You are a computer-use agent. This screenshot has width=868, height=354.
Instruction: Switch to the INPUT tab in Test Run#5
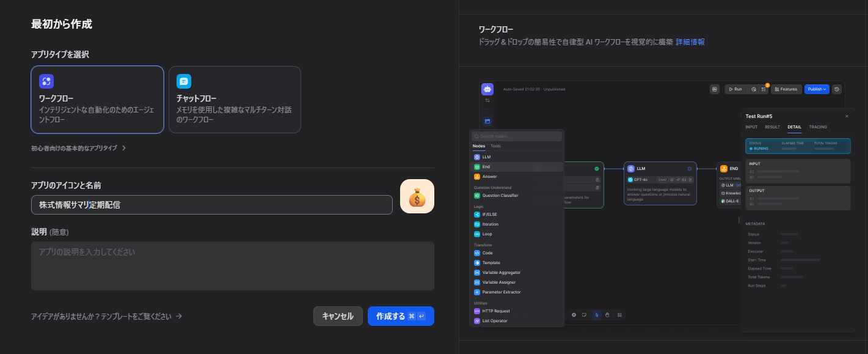click(x=751, y=127)
